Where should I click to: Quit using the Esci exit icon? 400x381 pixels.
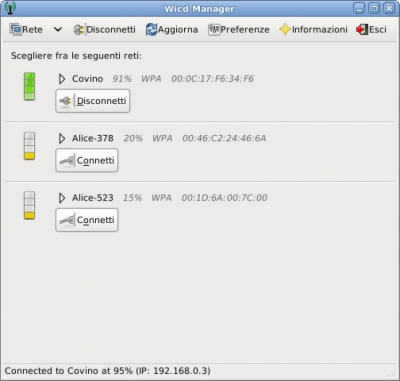(362, 30)
